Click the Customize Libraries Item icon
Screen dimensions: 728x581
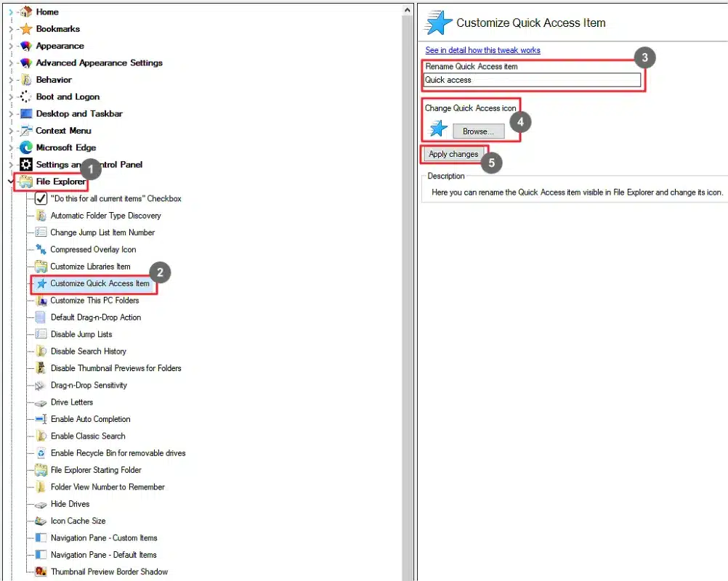tap(41, 267)
